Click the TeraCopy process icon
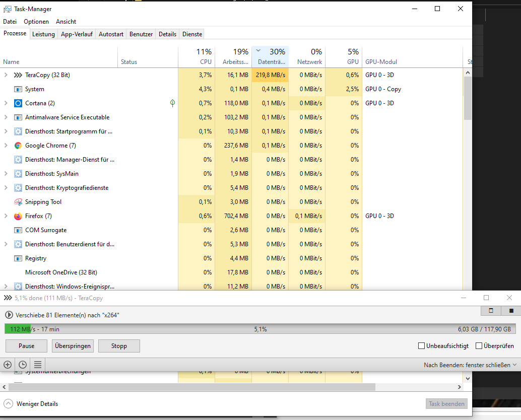 coord(18,75)
